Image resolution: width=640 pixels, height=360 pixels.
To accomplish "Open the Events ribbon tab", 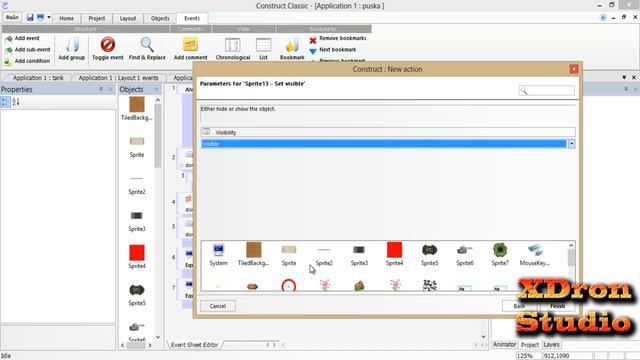I will 192,18.
